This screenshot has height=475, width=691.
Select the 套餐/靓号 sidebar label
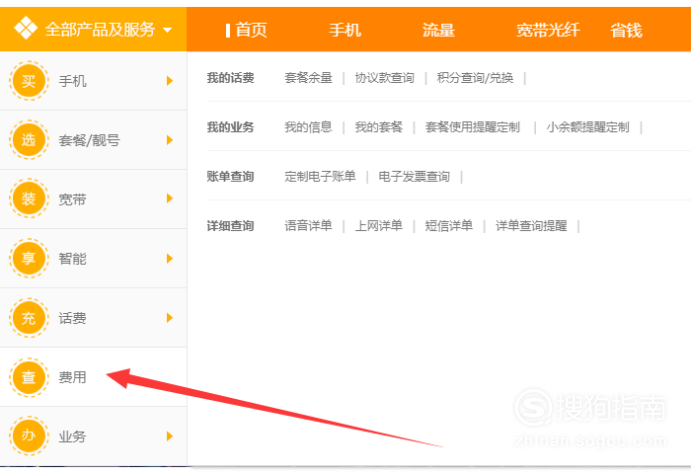[89, 140]
